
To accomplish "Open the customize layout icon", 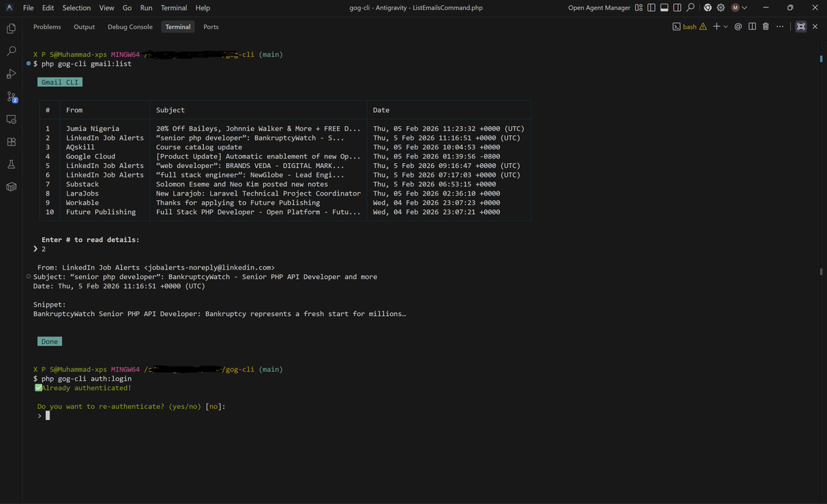I will [639, 8].
